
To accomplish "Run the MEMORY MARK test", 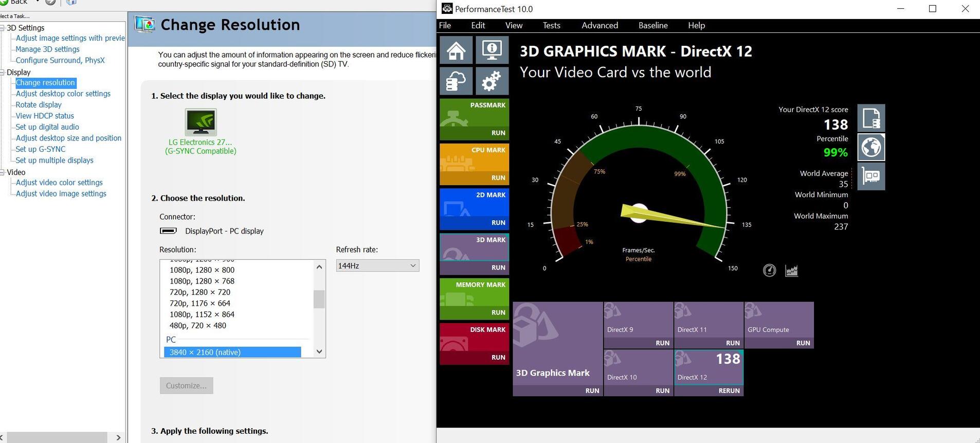I will point(498,312).
